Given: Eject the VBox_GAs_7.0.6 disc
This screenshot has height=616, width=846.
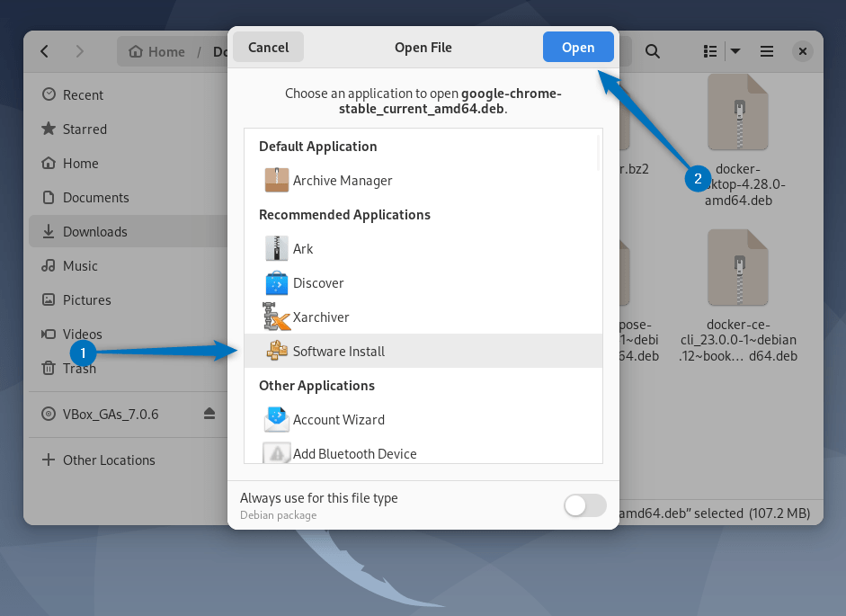Looking at the screenshot, I should click(209, 414).
